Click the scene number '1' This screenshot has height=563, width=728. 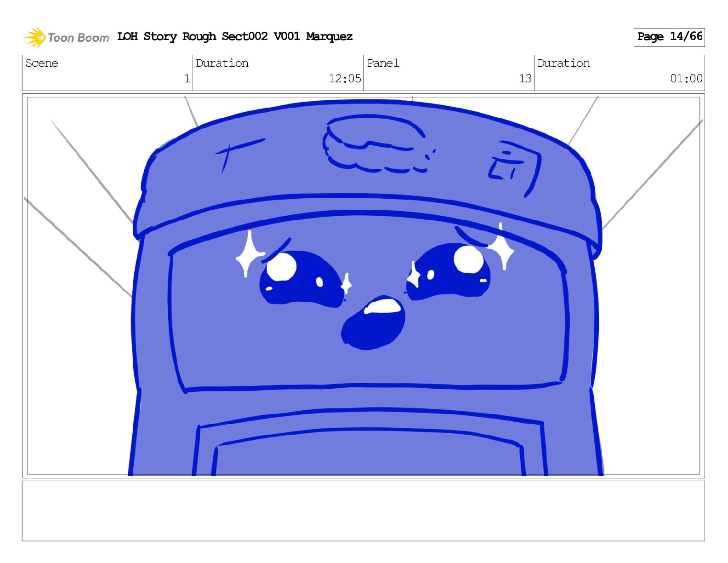pyautogui.click(x=187, y=79)
